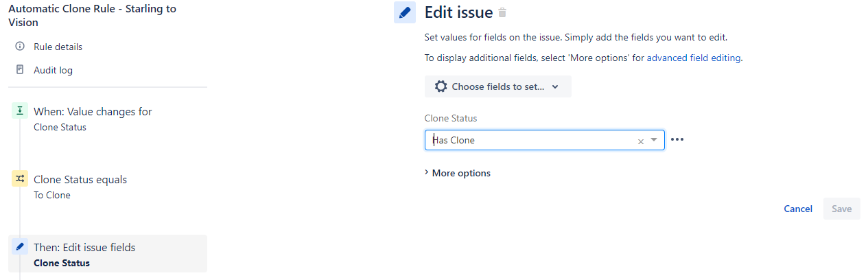The width and height of the screenshot is (868, 280).
Task: Click the gear icon in Choose fields to set
Action: click(x=441, y=86)
